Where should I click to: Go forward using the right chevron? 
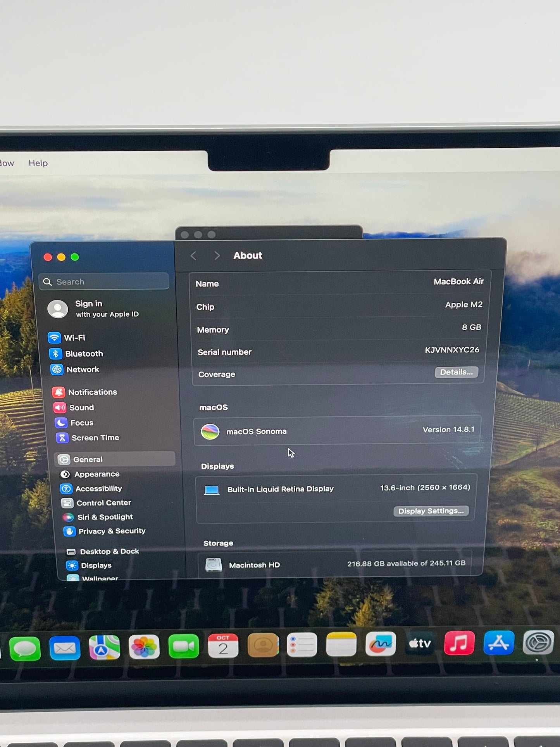pos(217,256)
